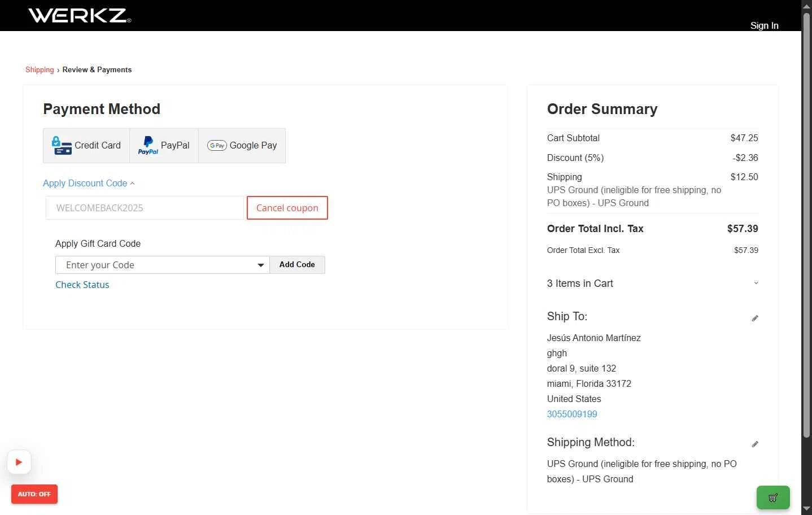Click the WERKZ logo in header
The height and width of the screenshot is (515, 812).
pyautogui.click(x=80, y=15)
